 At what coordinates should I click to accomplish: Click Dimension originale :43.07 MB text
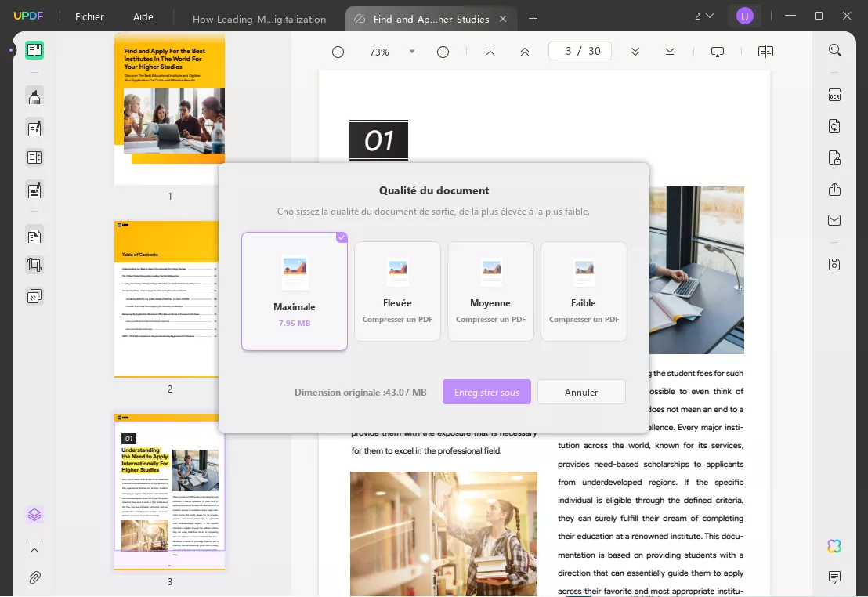(x=360, y=392)
